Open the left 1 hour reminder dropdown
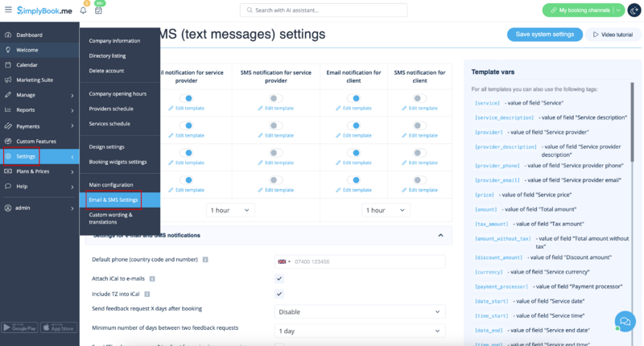 point(230,210)
